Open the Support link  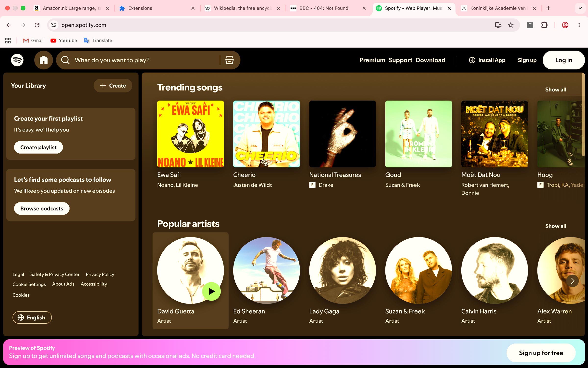click(400, 60)
